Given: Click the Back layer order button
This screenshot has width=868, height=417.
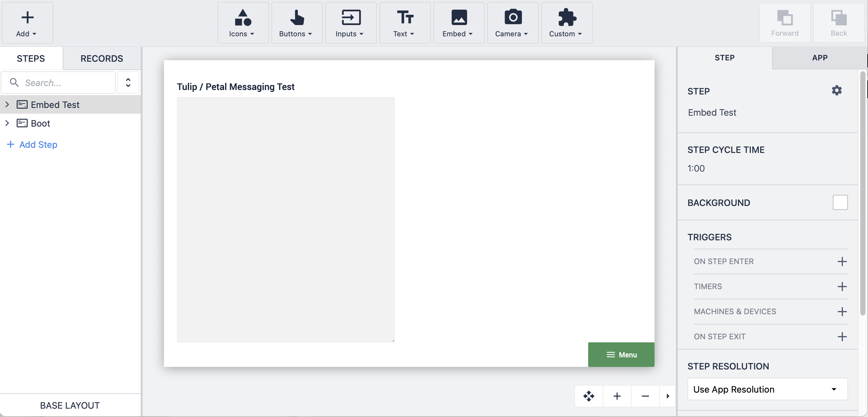Looking at the screenshot, I should tap(839, 23).
